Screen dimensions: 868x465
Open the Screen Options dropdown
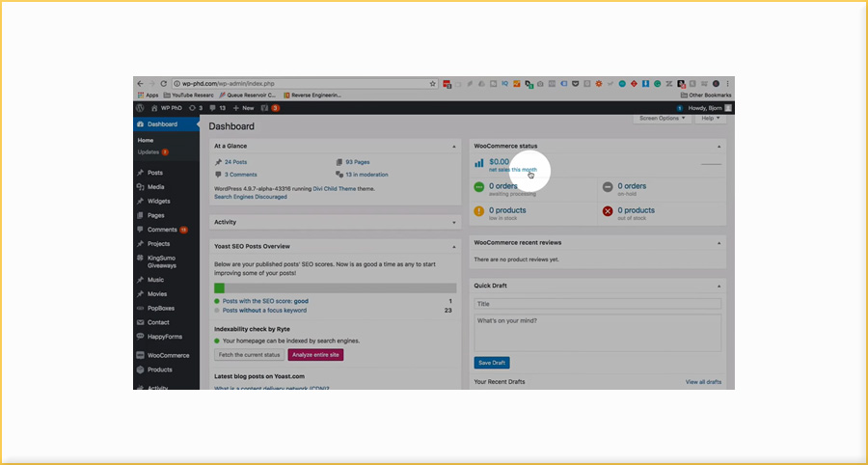pos(662,118)
